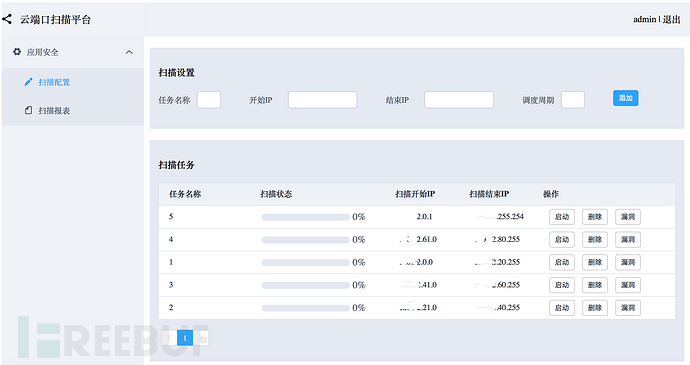Click the pencil icon for 扫描配置
Image resolution: width=690 pixels, height=365 pixels.
click(28, 82)
